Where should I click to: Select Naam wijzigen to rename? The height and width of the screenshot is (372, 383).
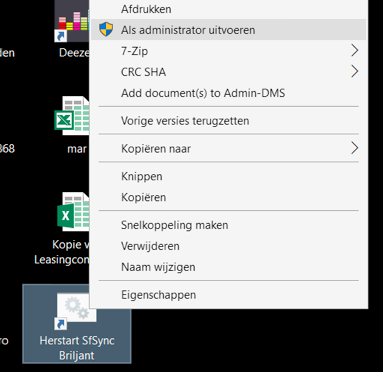(x=229, y=267)
